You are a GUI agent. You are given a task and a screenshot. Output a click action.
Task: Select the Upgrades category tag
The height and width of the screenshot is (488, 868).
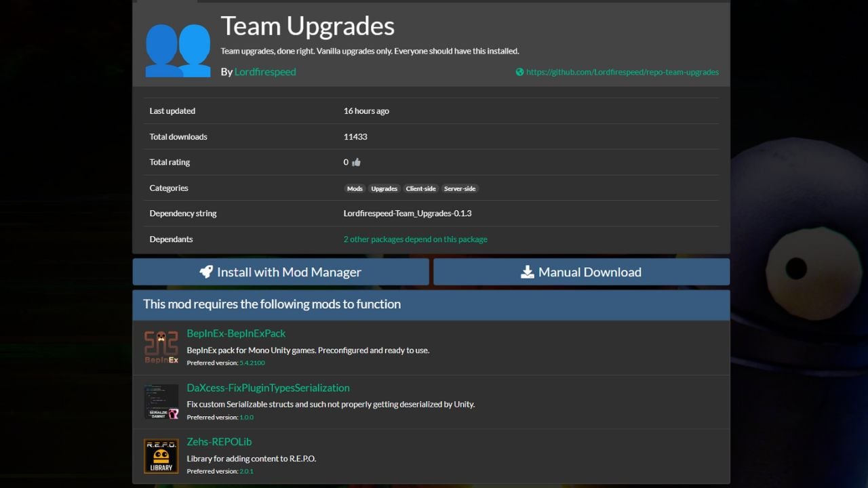tap(384, 188)
